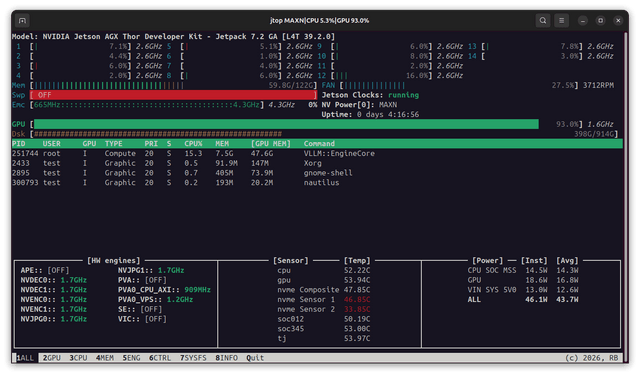Click the new terminal tab icon
This screenshot has width=640, height=376.
pyautogui.click(x=22, y=20)
